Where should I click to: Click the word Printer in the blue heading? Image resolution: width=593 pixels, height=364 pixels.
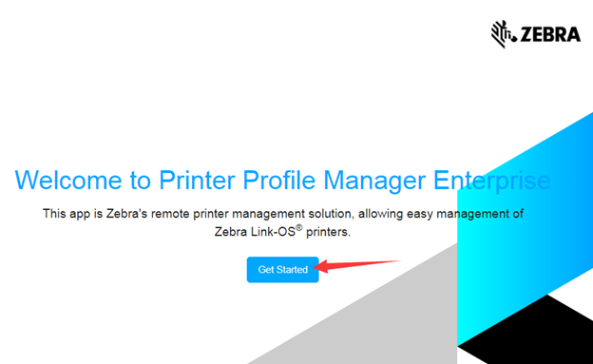click(x=197, y=181)
